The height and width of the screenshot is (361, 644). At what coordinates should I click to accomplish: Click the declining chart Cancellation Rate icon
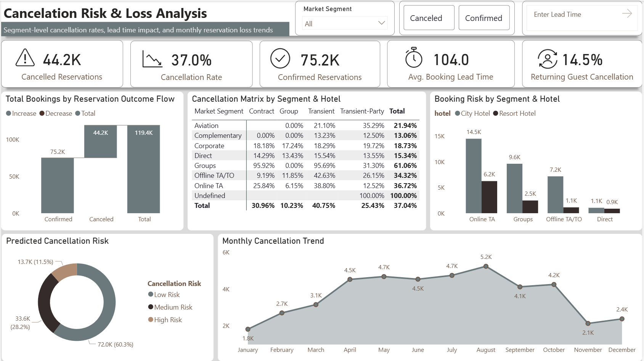coord(152,59)
